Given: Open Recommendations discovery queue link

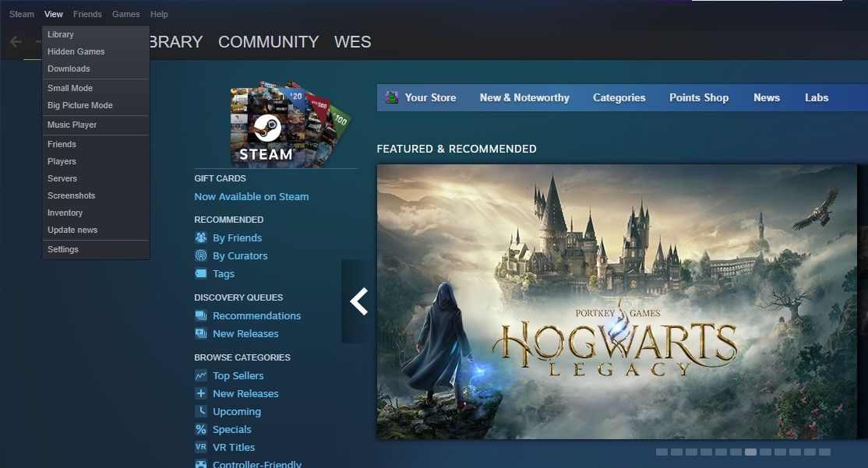Looking at the screenshot, I should (x=256, y=315).
